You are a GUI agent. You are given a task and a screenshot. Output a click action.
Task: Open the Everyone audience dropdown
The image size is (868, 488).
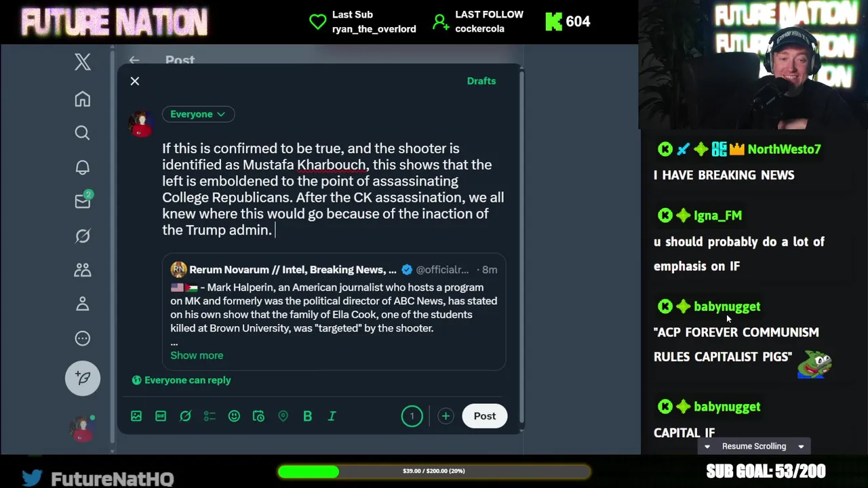point(198,114)
